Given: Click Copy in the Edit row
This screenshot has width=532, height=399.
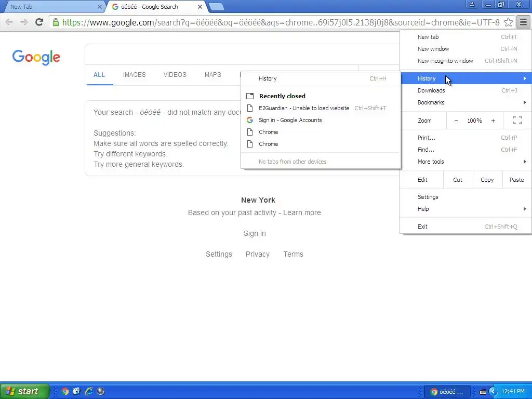Looking at the screenshot, I should pyautogui.click(x=487, y=180).
